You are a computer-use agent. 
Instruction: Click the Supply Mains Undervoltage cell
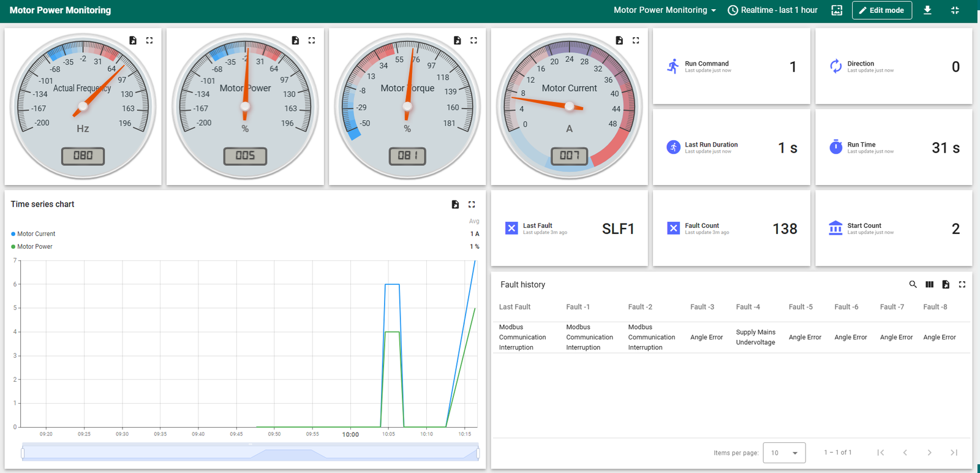(x=755, y=338)
